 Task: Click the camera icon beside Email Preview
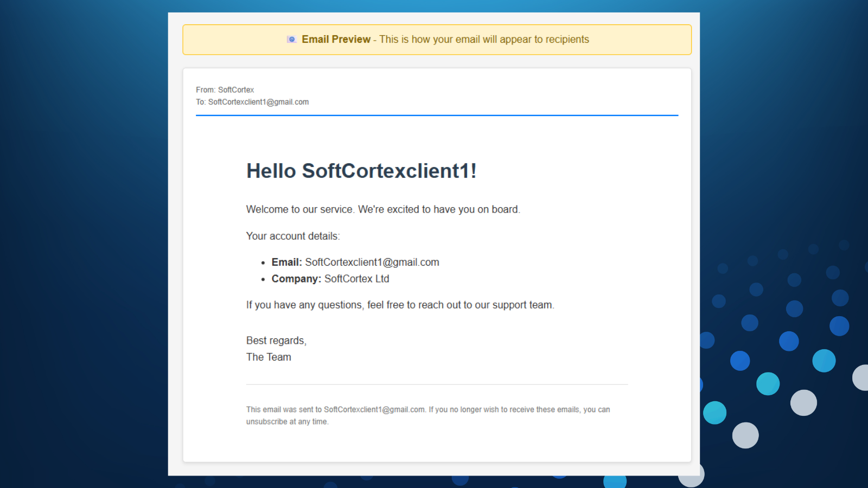(292, 39)
